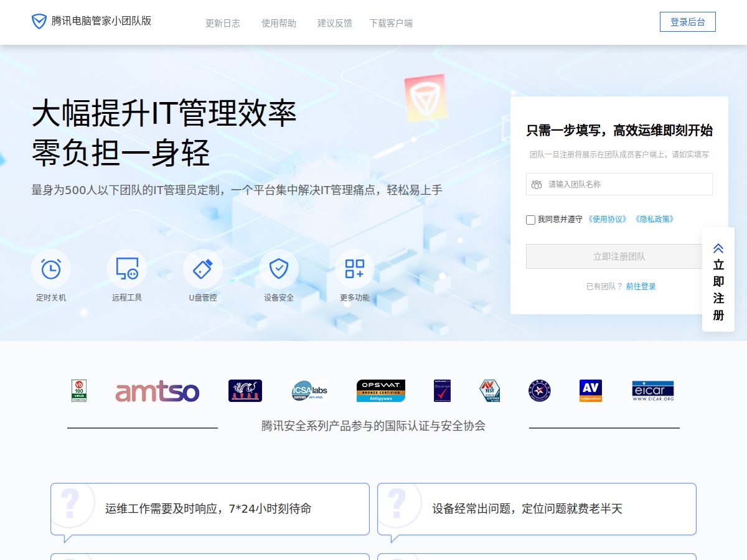Viewport: 747px width, 560px height.
Task: Click the 大幅提升IT管理效率 headline
Action: [x=164, y=113]
